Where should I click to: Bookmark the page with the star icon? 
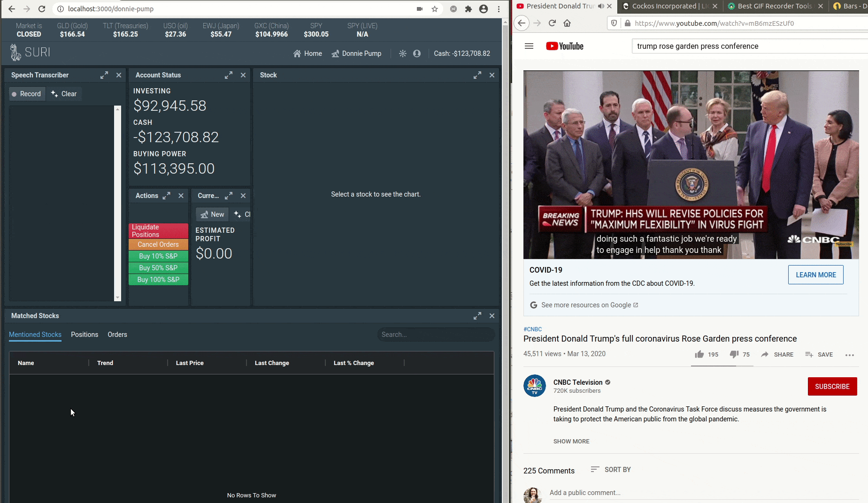(x=435, y=9)
